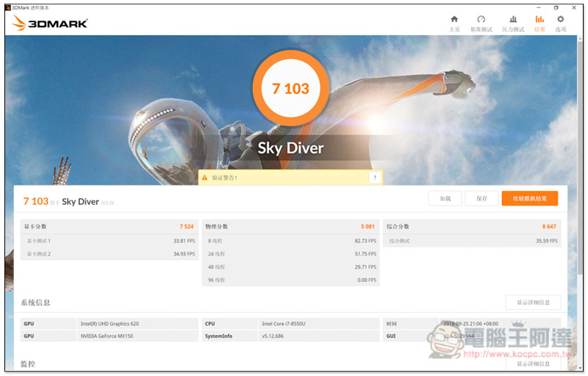Click the 7 103 score circle
The width and height of the screenshot is (588, 376).
(290, 88)
